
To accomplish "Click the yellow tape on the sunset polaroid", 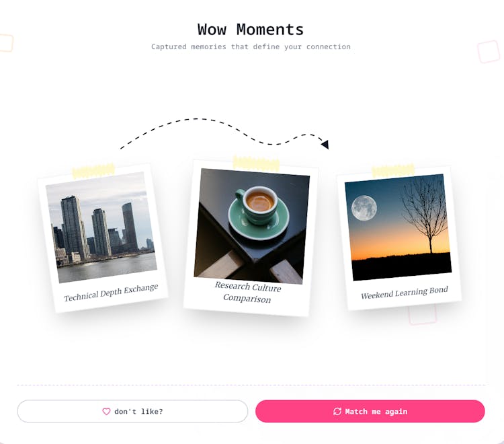I will pyautogui.click(x=393, y=170).
